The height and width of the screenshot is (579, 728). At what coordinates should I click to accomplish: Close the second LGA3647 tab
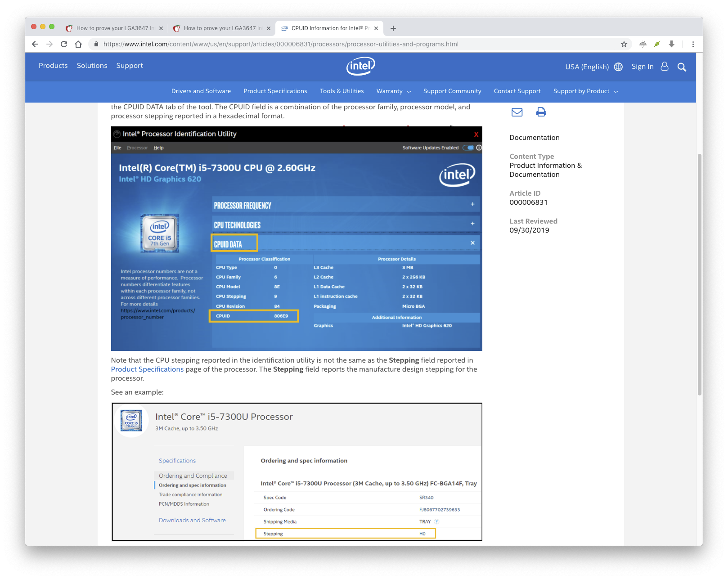(269, 28)
